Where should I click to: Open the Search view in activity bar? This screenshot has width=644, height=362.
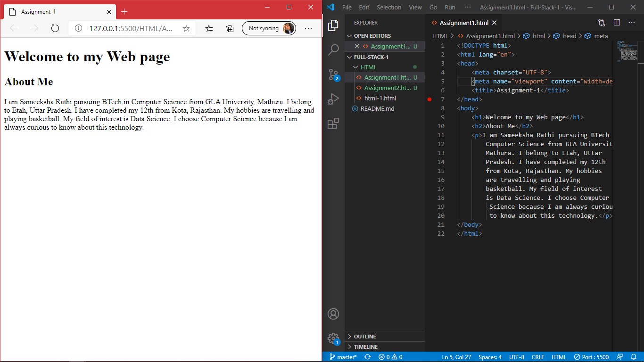pyautogui.click(x=333, y=49)
